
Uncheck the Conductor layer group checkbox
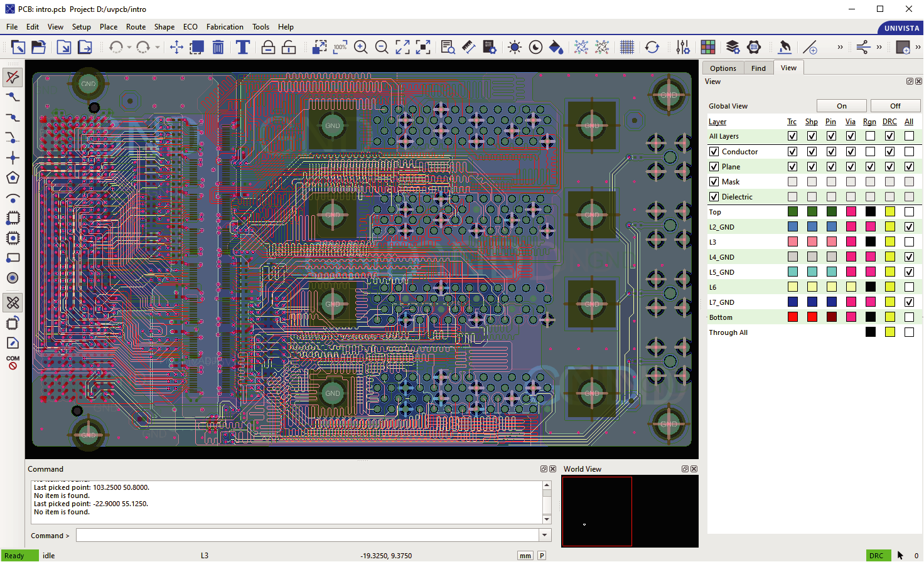(x=714, y=152)
